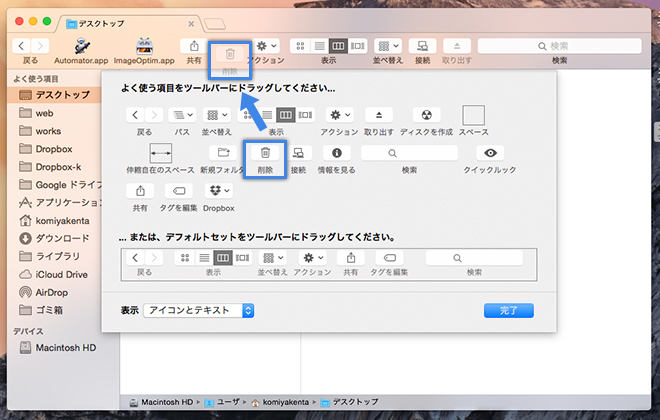Screen dimensions: 660x420
Task: Click the back arrow in the palette 戻る item
Action: tap(135, 115)
